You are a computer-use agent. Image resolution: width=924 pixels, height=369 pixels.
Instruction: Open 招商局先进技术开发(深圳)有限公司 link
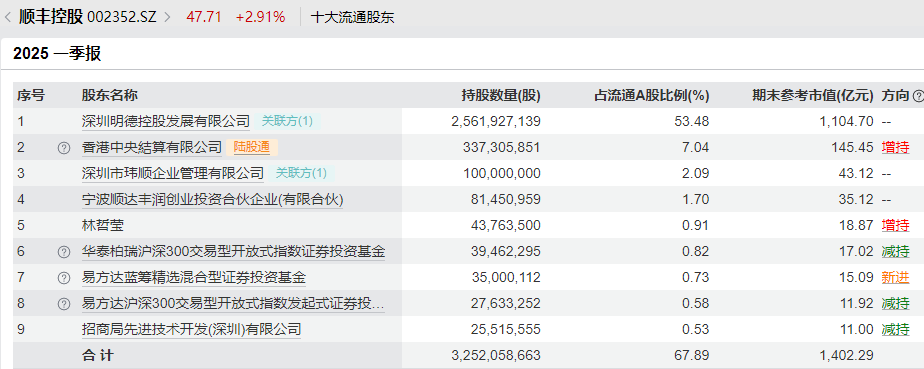coord(192,329)
